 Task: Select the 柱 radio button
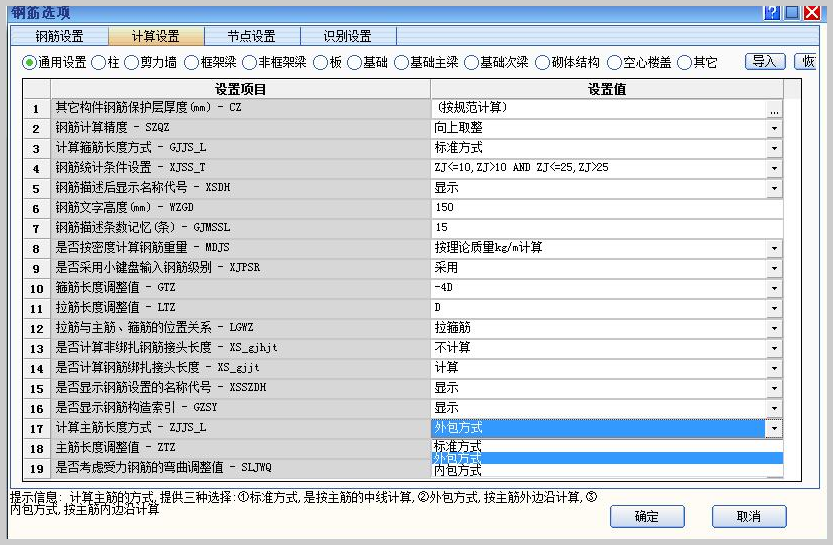[x=98, y=62]
